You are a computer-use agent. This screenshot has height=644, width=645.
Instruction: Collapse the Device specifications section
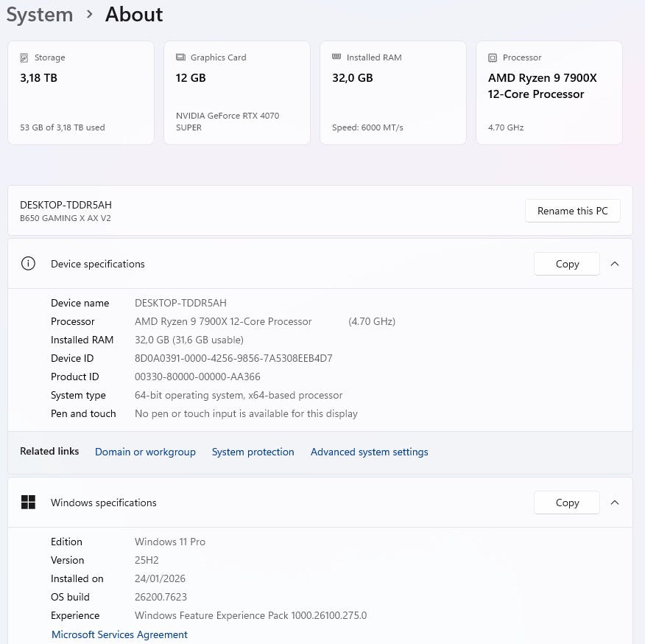(615, 264)
